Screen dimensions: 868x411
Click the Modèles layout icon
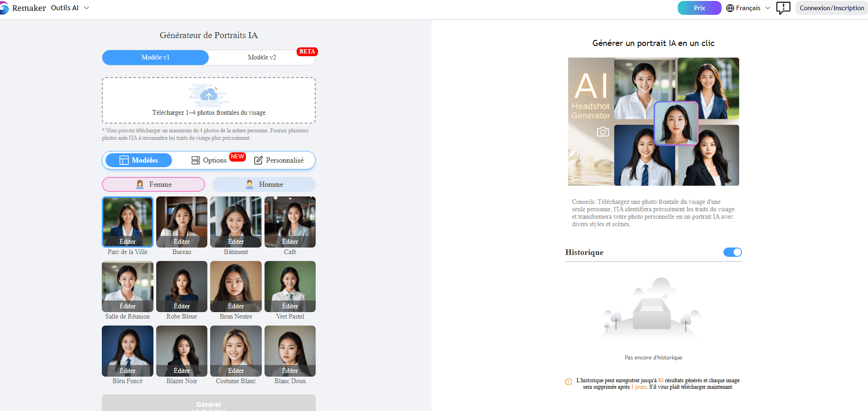pyautogui.click(x=124, y=160)
